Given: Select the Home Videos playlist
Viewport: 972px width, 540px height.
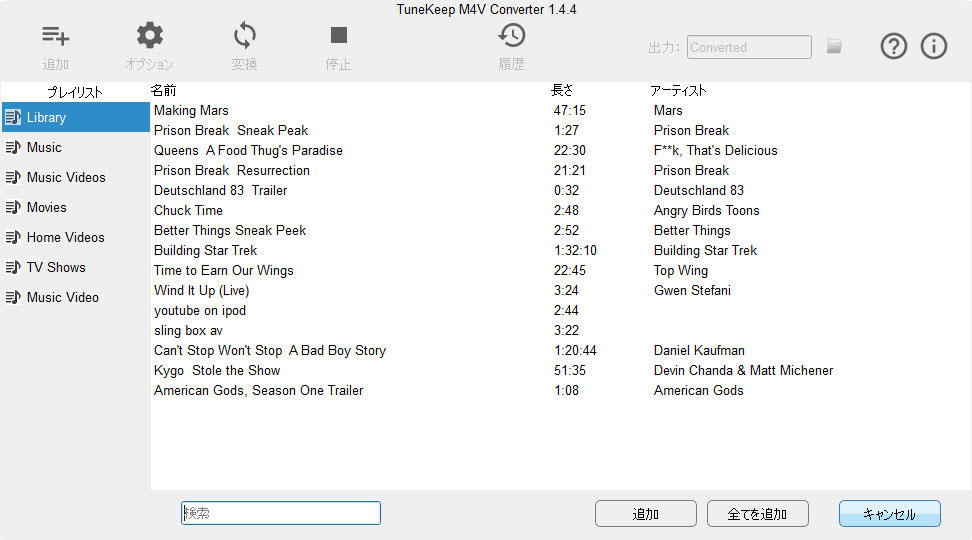Looking at the screenshot, I should 76,237.
